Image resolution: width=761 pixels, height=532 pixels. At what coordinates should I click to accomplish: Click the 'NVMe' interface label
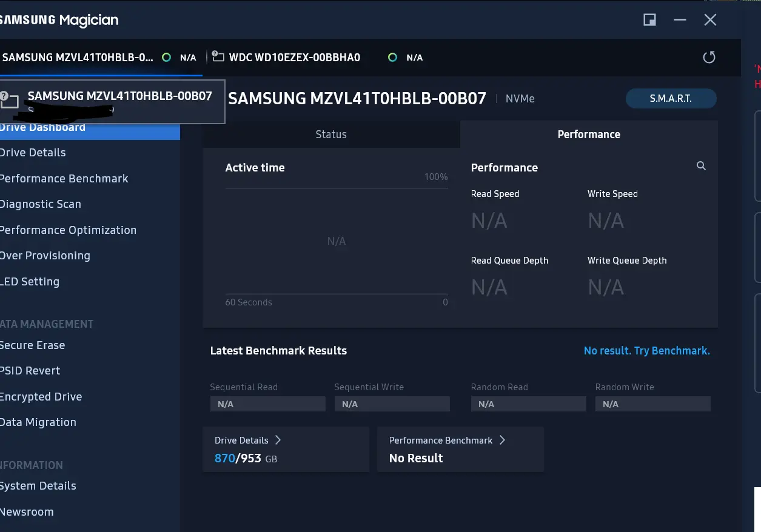pos(520,99)
